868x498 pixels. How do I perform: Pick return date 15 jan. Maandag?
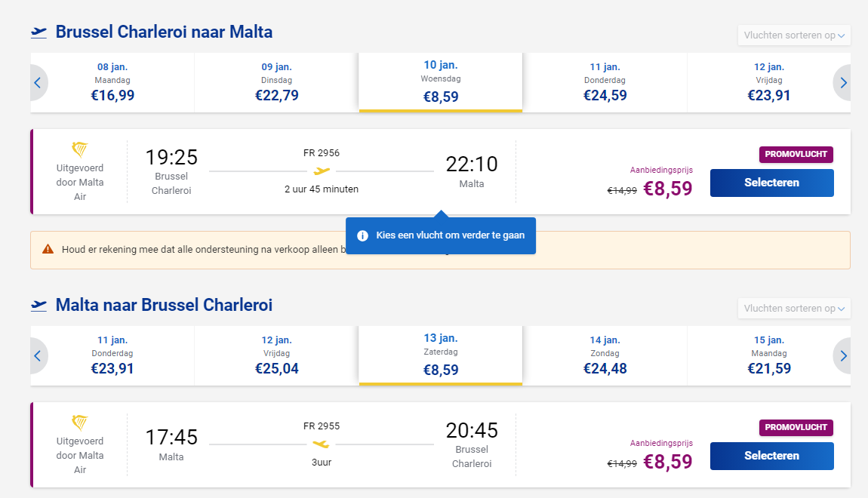point(768,355)
